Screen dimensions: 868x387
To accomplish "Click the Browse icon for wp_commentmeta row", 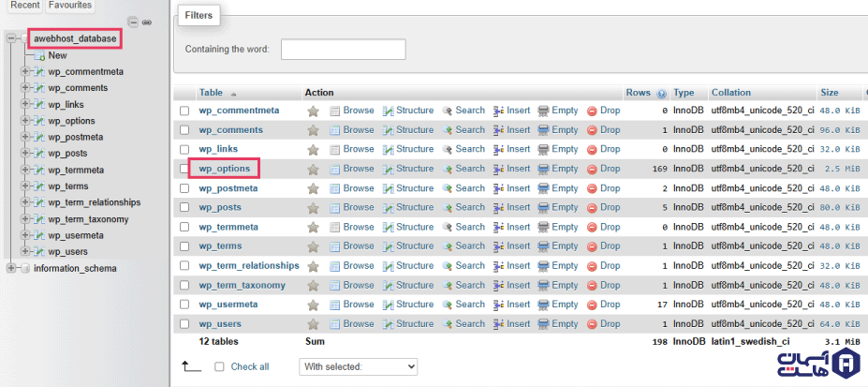I will coord(335,111).
